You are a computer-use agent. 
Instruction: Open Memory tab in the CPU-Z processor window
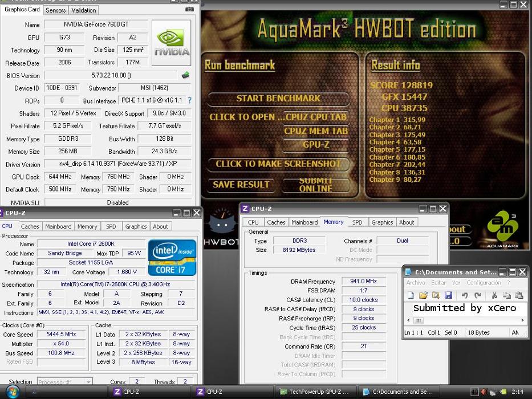click(x=87, y=226)
